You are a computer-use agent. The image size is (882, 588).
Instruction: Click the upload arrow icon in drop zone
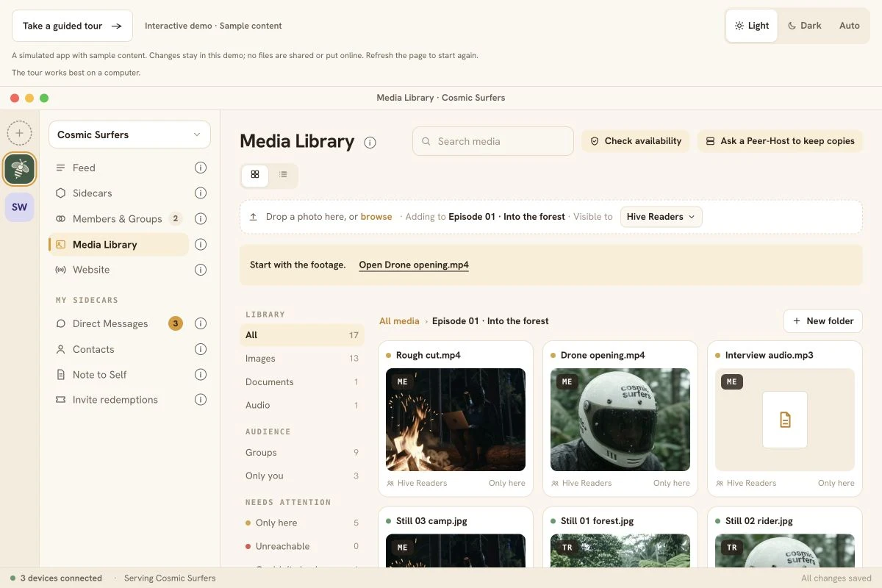point(254,217)
